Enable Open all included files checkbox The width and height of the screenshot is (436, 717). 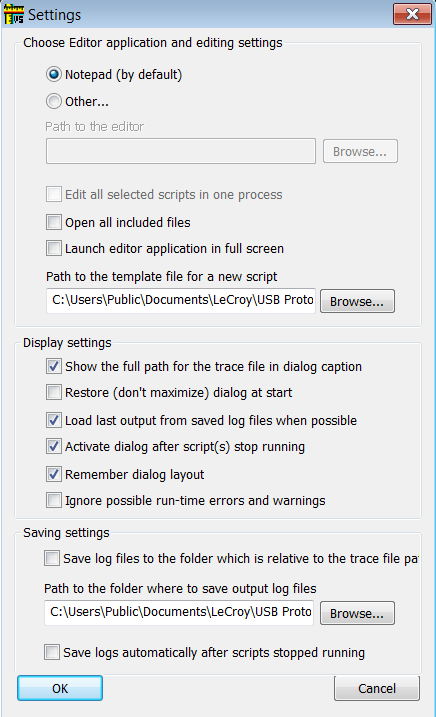(54, 222)
